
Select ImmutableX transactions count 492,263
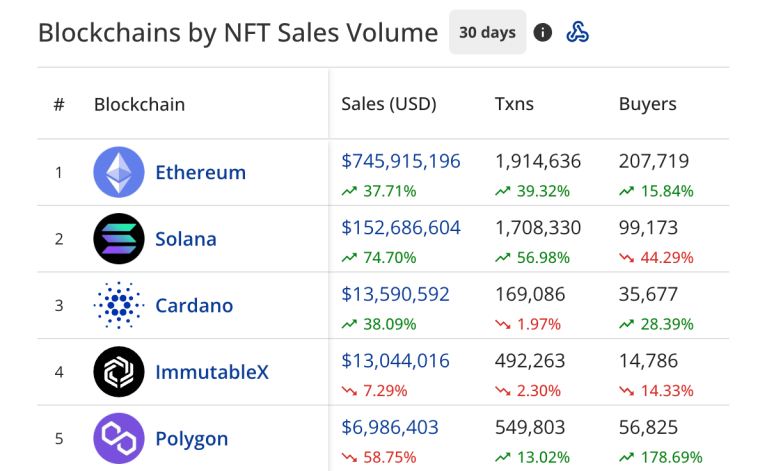point(530,361)
